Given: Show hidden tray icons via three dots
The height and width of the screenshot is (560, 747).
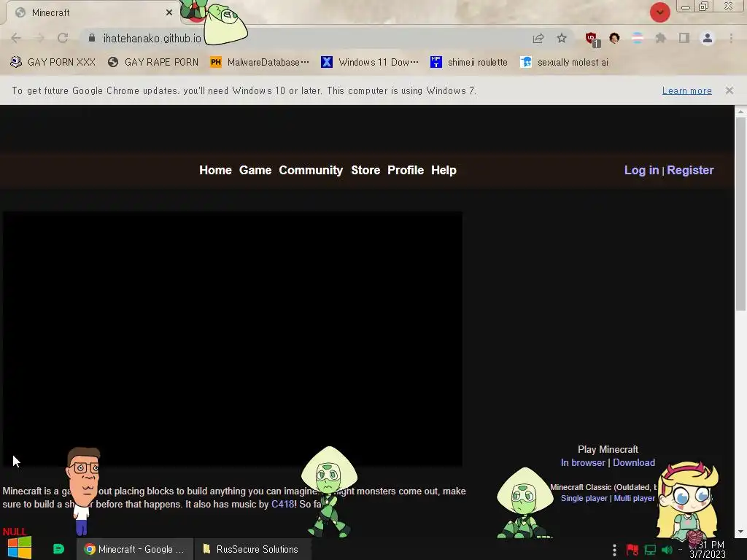Looking at the screenshot, I should (614, 550).
